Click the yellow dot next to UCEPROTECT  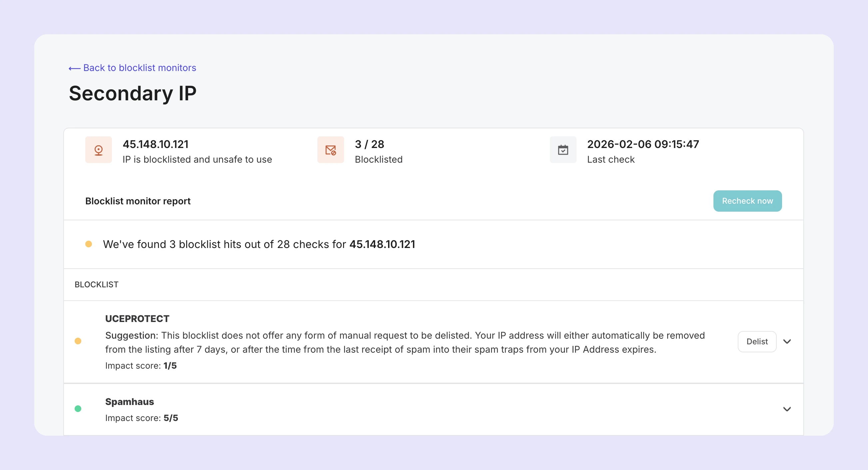click(x=79, y=341)
